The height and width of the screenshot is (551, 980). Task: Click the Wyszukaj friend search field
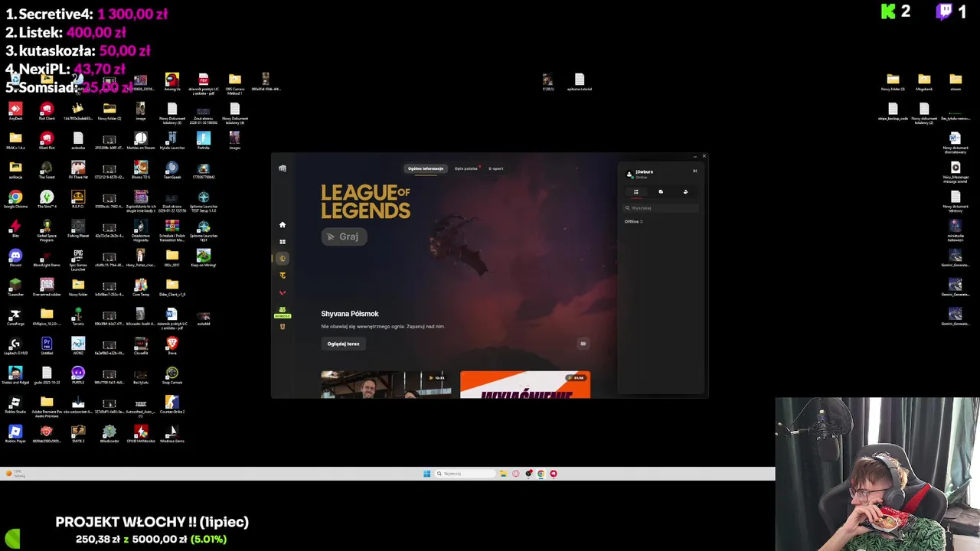pos(661,207)
